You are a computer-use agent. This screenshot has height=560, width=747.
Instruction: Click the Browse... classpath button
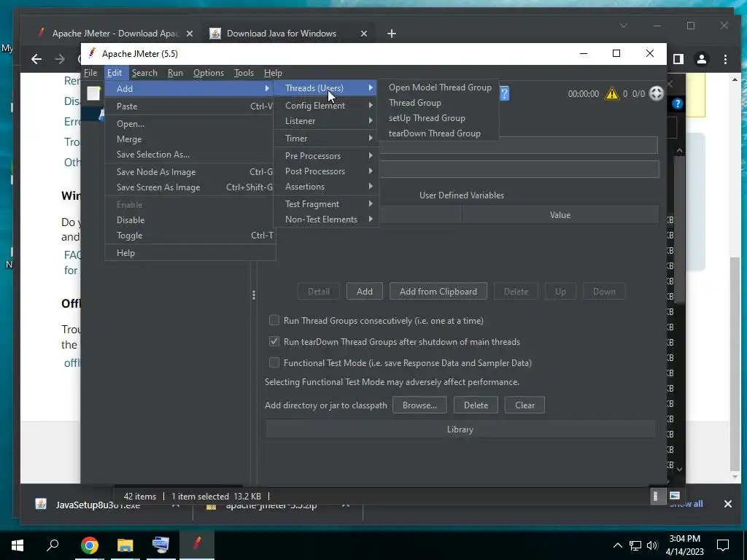pos(419,405)
